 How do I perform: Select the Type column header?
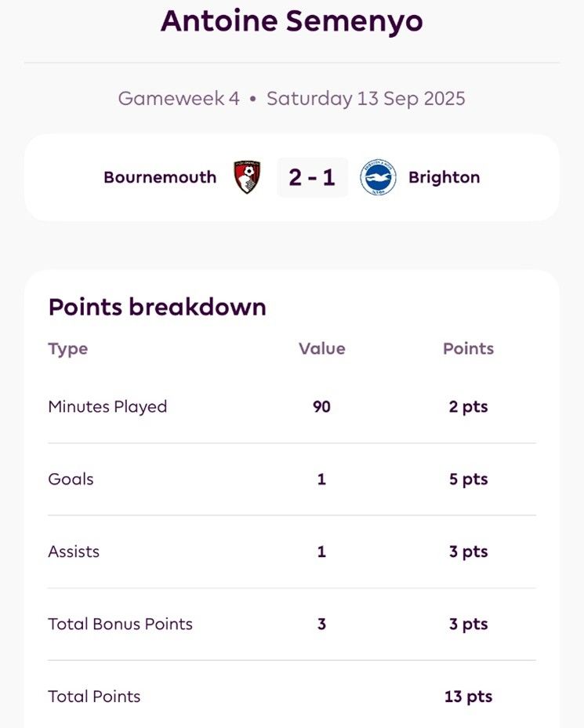click(67, 349)
